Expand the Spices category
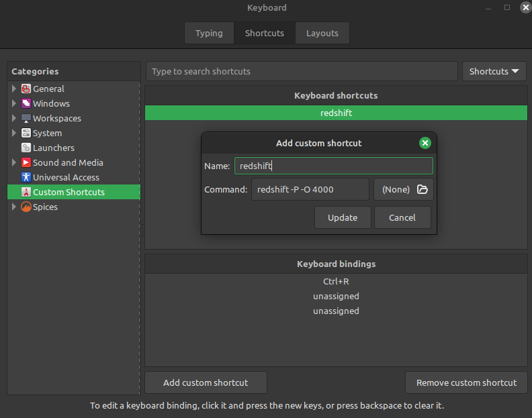This screenshot has height=418, width=532. [x=14, y=207]
